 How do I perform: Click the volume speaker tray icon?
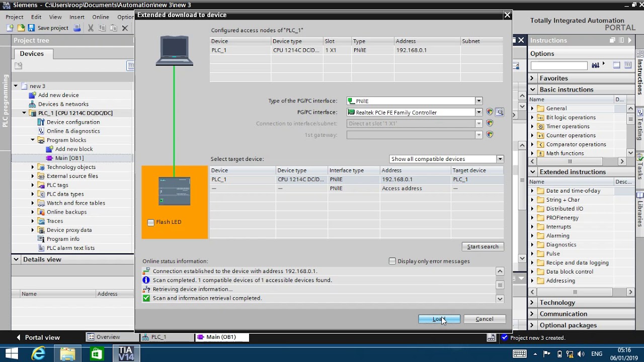581,354
